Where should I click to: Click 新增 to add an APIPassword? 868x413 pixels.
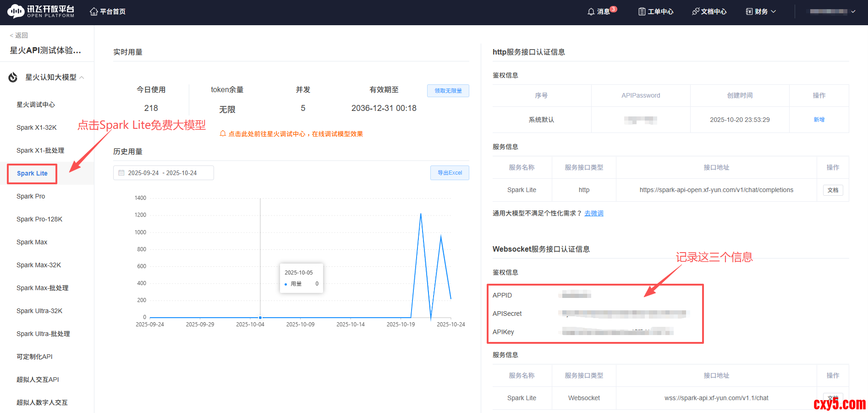click(x=819, y=120)
